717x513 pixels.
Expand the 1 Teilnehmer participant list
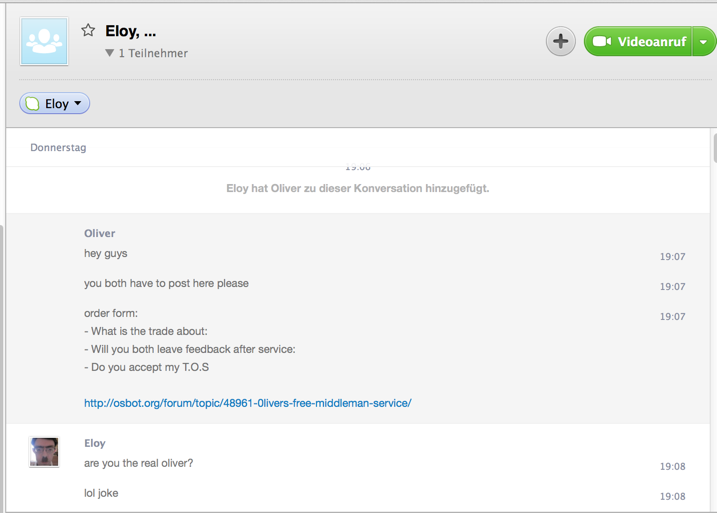[x=146, y=53]
